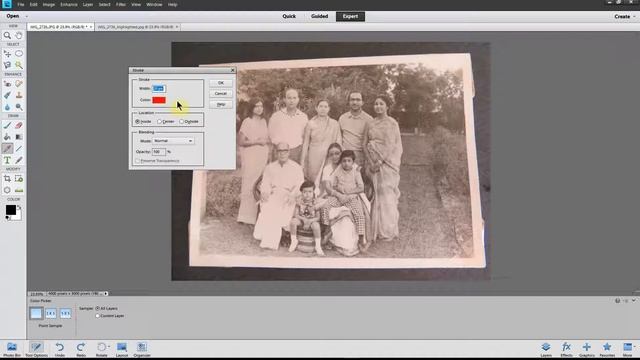Select the Quick Selection tool
This screenshot has width=640, height=360.
click(19, 65)
